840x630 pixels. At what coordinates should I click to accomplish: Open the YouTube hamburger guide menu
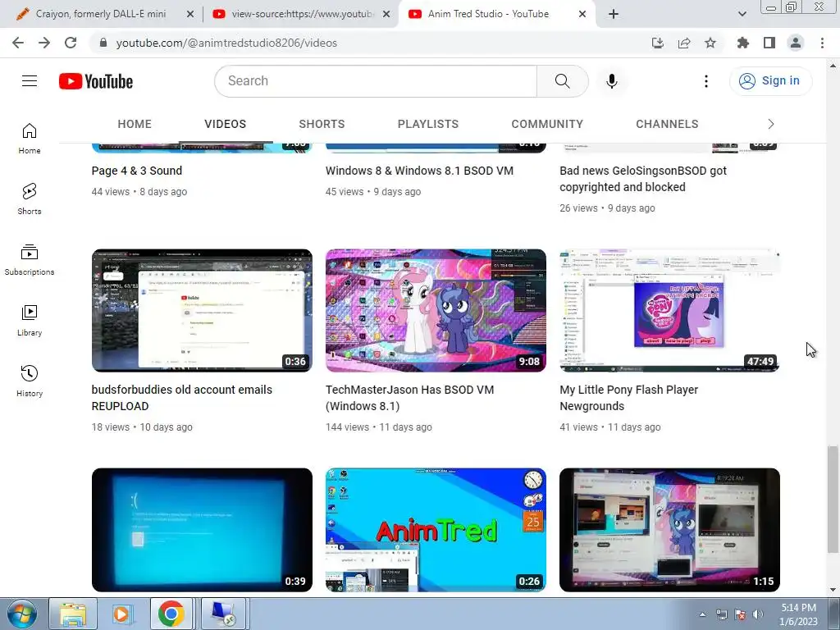pyautogui.click(x=30, y=81)
